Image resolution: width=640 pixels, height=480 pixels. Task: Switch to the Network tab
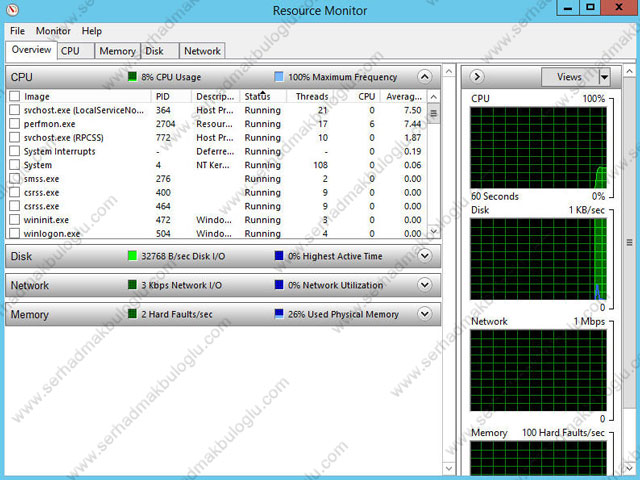click(202, 51)
